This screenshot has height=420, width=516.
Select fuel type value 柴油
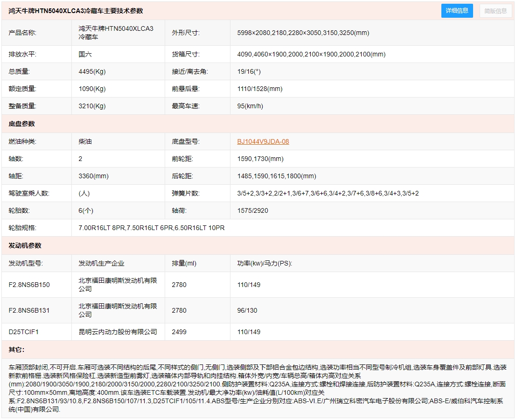85,141
